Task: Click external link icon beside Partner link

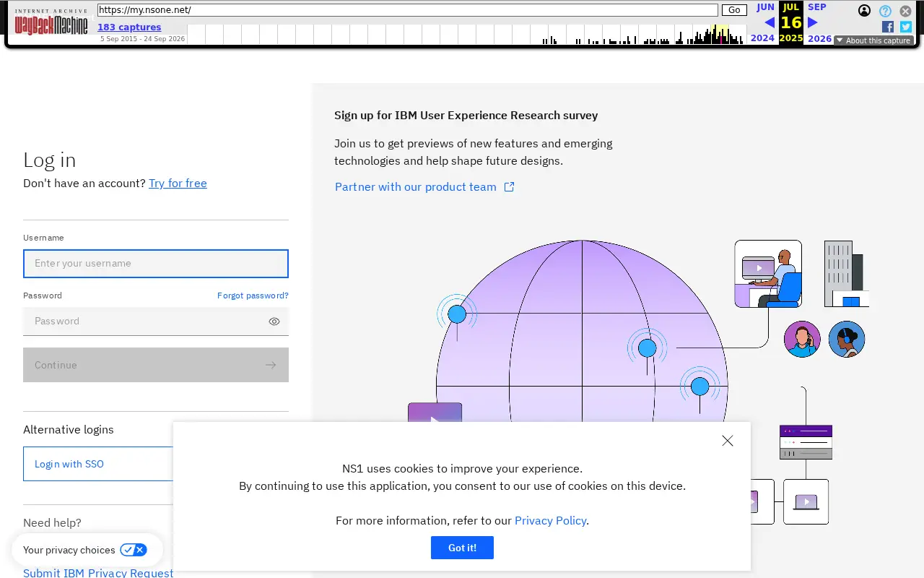Action: tap(509, 186)
